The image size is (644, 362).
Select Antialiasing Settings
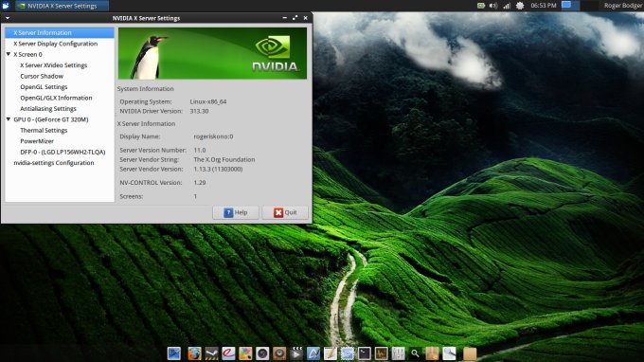tap(48, 109)
